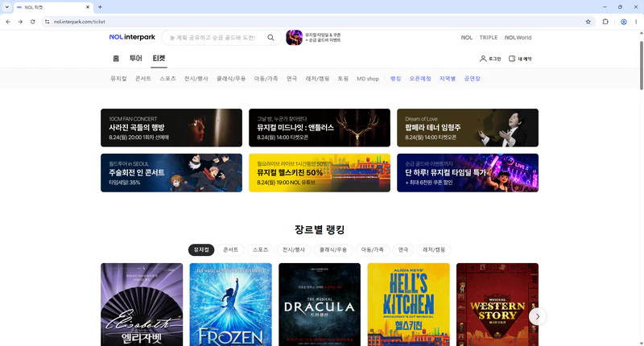This screenshot has height=346, width=644.
Task: Open the browser profile avatar icon
Action: 623,22
